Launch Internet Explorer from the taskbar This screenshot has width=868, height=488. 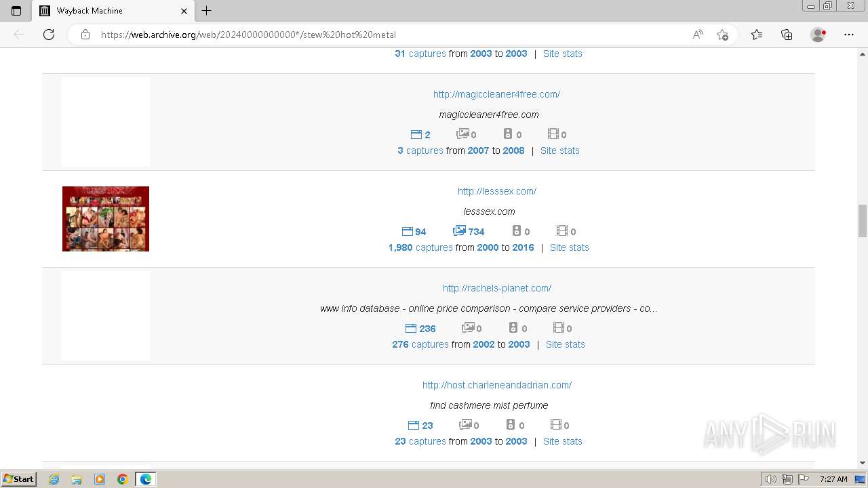[54, 479]
